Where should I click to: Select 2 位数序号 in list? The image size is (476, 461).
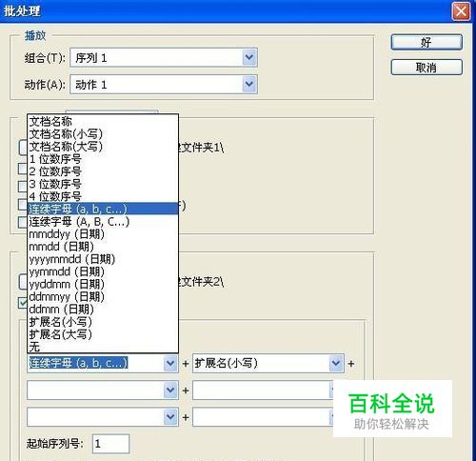(x=103, y=171)
